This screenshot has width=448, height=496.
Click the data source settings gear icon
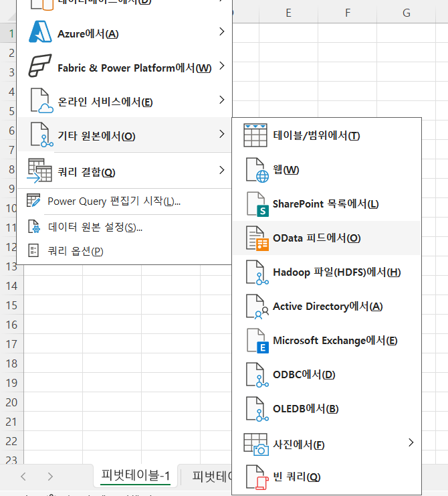[34, 226]
